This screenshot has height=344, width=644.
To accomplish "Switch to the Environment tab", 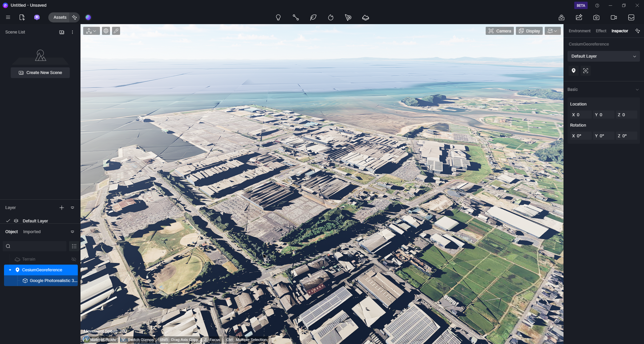I will click(579, 31).
